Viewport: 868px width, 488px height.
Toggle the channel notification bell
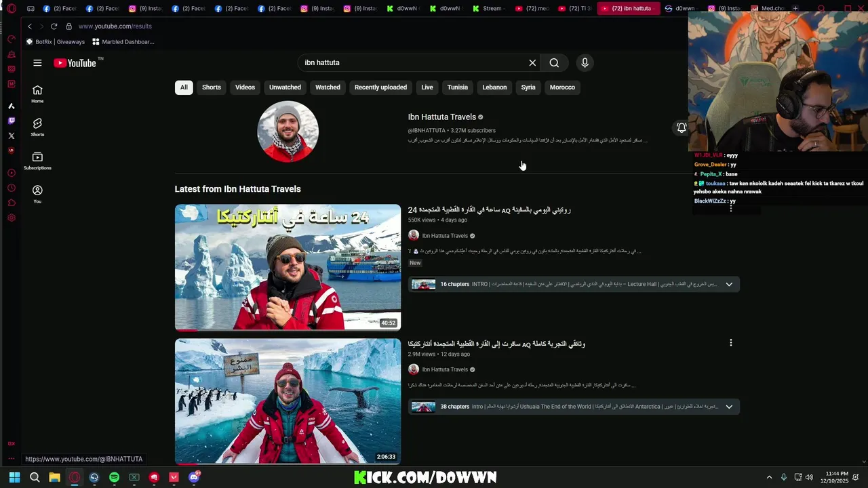click(682, 127)
